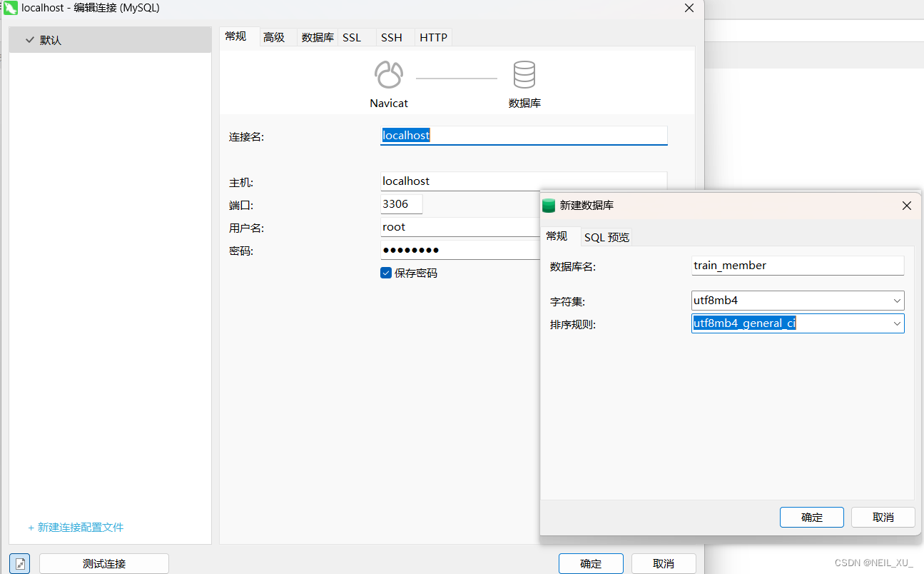The height and width of the screenshot is (574, 924).
Task: Open the SSL tab
Action: pos(352,37)
